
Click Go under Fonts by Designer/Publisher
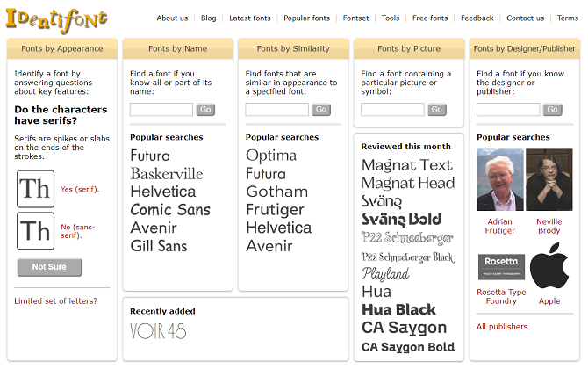(552, 110)
